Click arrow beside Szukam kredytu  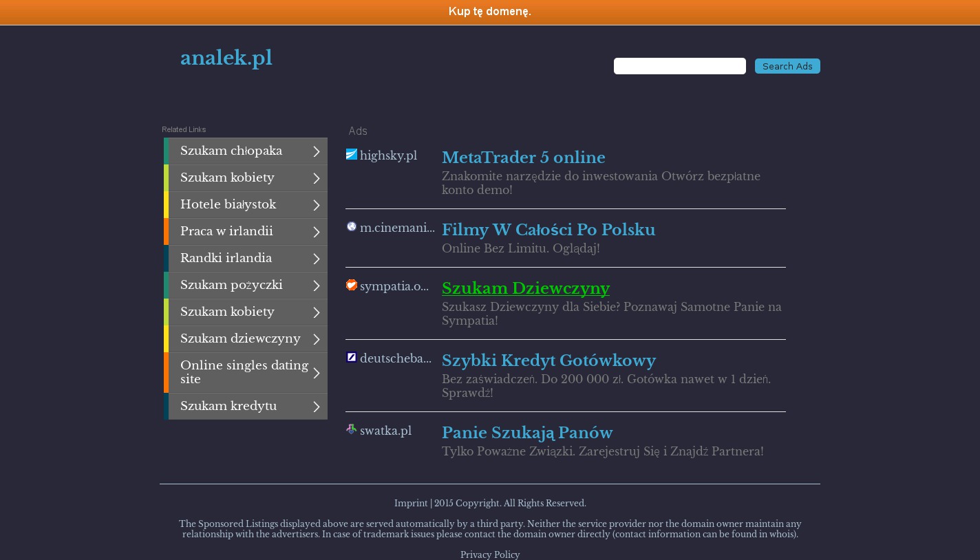pos(317,407)
